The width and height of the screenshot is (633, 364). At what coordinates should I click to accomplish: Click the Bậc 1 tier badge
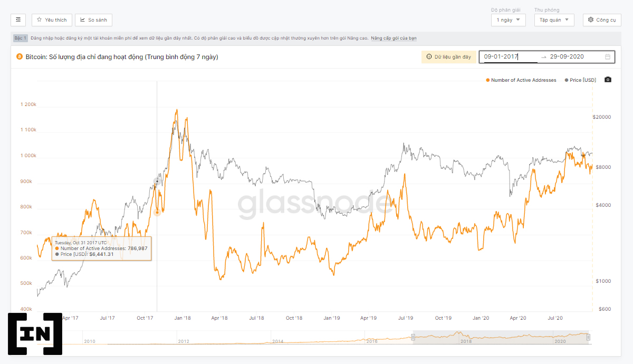tap(21, 39)
